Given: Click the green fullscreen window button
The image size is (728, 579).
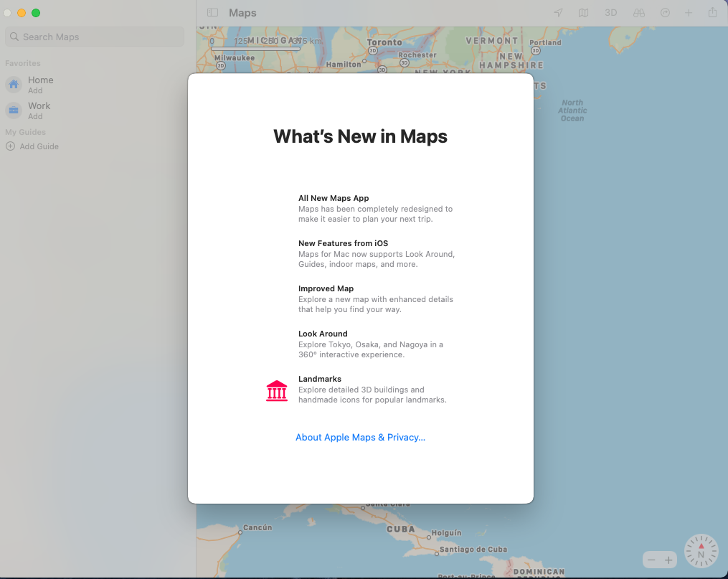Looking at the screenshot, I should [36, 13].
